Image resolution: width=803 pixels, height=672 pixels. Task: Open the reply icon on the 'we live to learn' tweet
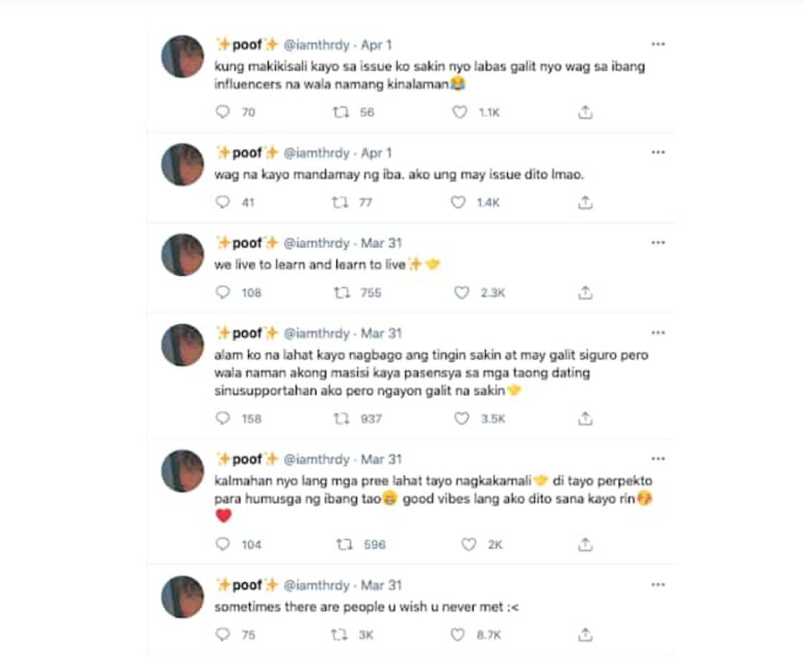click(222, 292)
